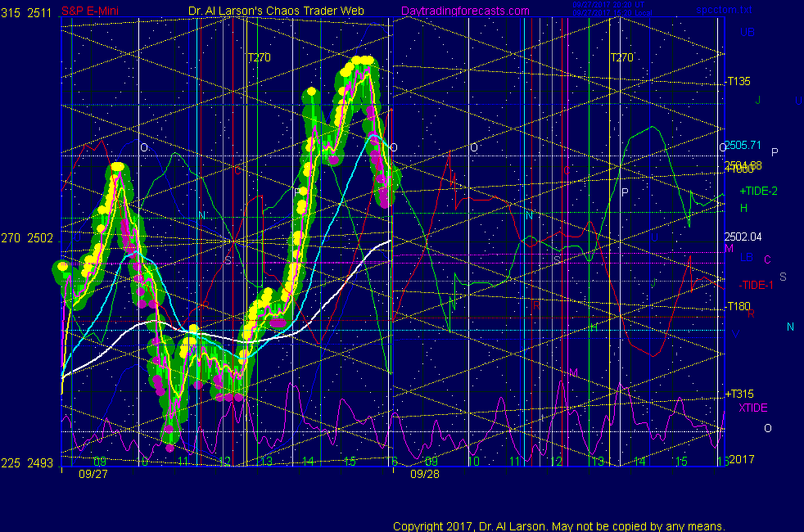Viewport: 804px width, 532px height.
Task: Click the blue "V" label below -T180
Action: point(736,334)
